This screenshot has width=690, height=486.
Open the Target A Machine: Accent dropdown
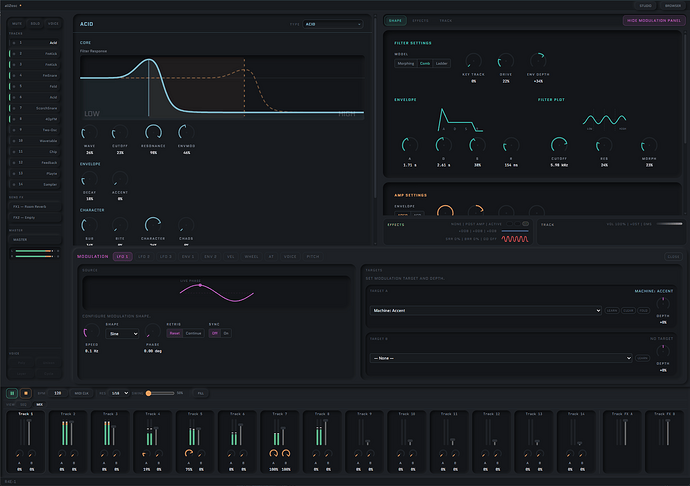(486, 310)
